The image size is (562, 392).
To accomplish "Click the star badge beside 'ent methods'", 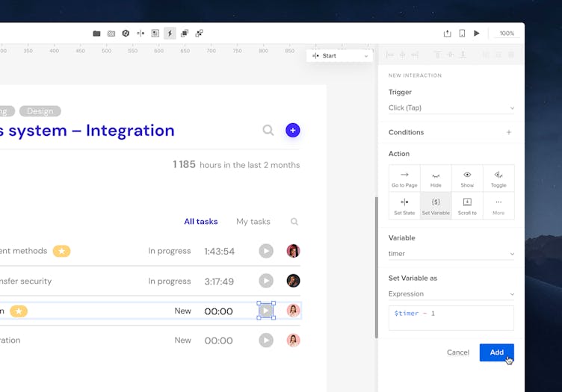I will pos(61,251).
